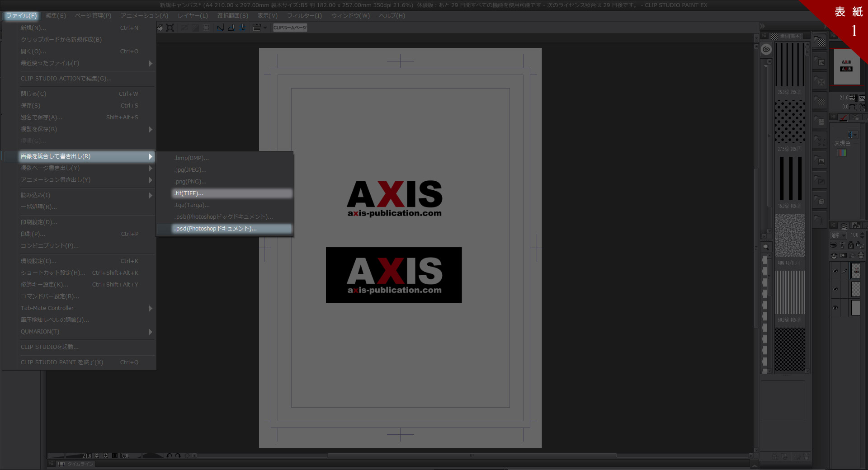
Task: Choose .psd(Photoshopドキュメント) export option
Action: coord(232,229)
